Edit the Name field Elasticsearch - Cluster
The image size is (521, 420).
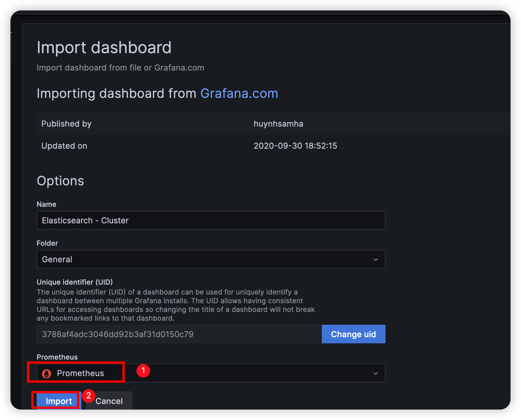point(211,220)
